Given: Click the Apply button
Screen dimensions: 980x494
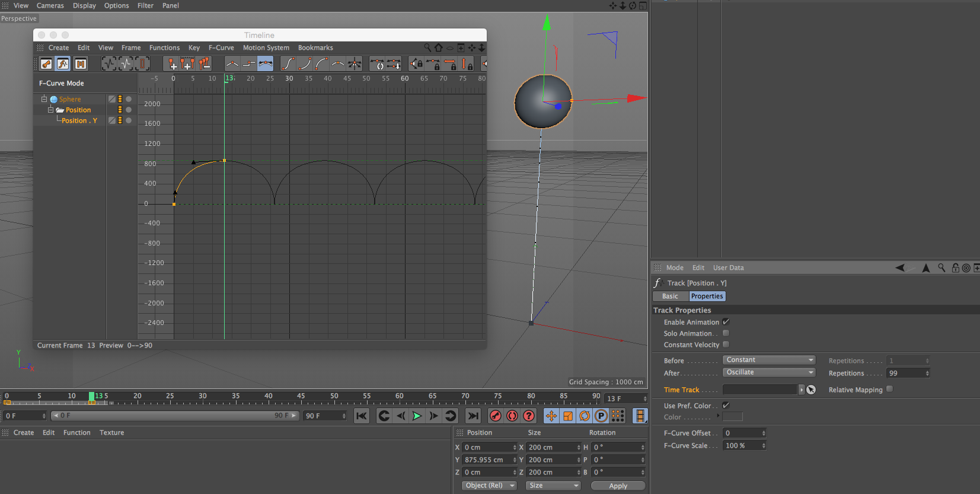Looking at the screenshot, I should point(618,486).
